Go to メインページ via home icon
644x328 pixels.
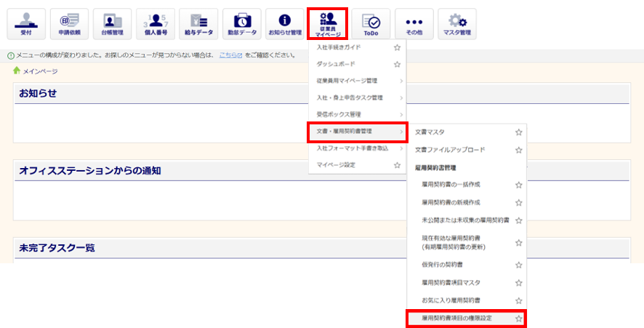[x=17, y=71]
